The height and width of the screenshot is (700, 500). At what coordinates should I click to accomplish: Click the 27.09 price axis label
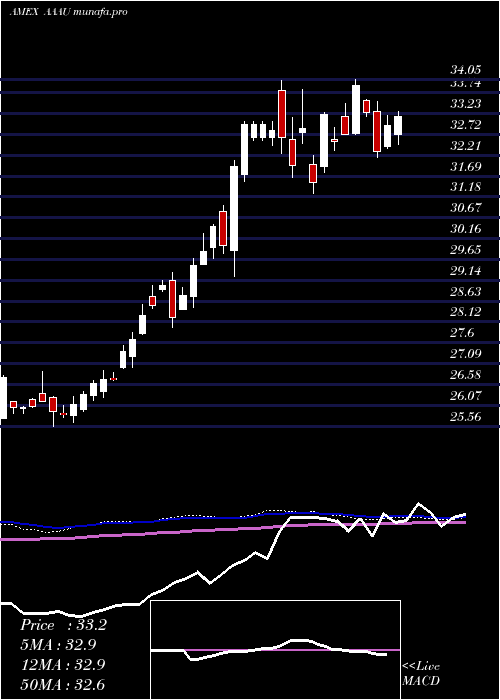[465, 354]
